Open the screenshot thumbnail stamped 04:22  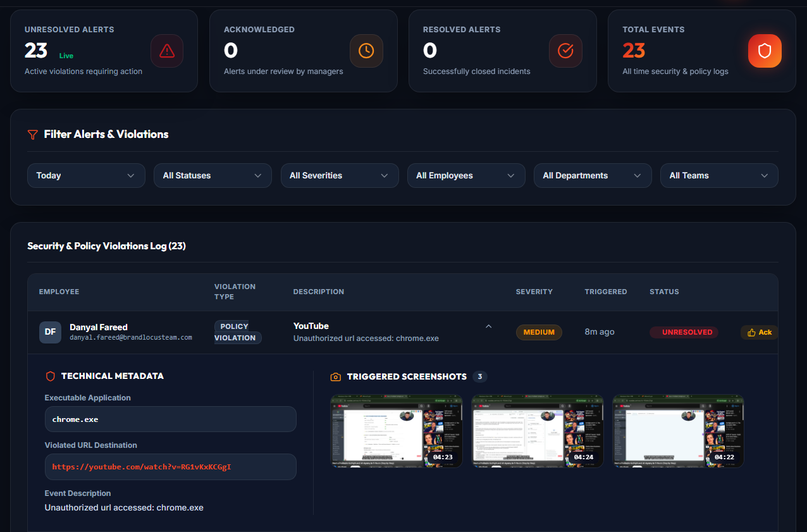(678, 431)
